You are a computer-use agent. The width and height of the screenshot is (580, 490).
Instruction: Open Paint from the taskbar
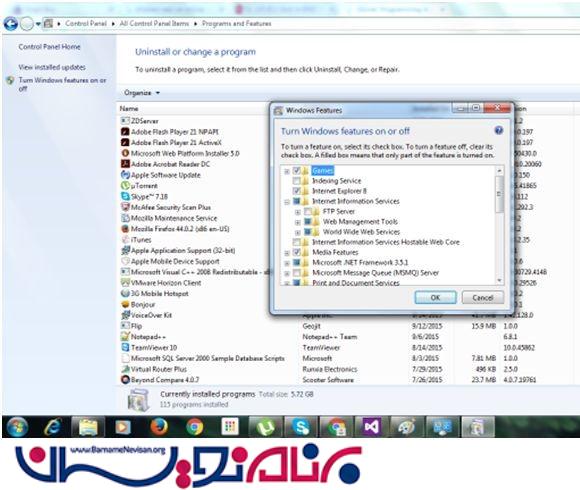[406, 427]
